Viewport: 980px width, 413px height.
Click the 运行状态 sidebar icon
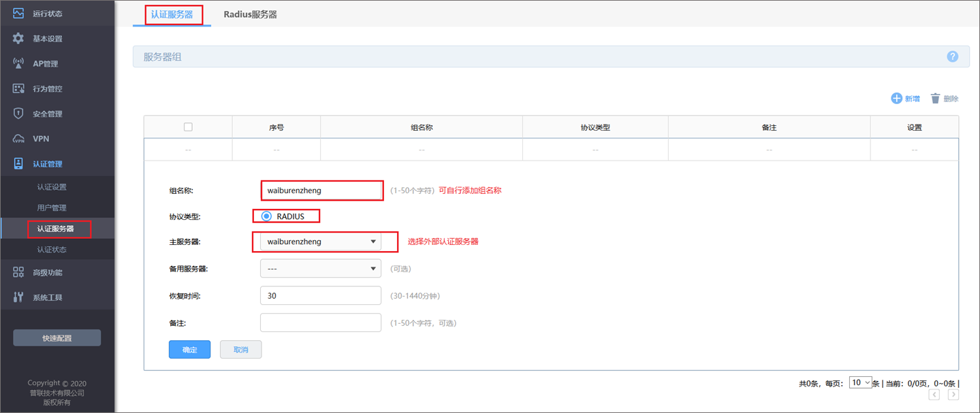point(18,14)
